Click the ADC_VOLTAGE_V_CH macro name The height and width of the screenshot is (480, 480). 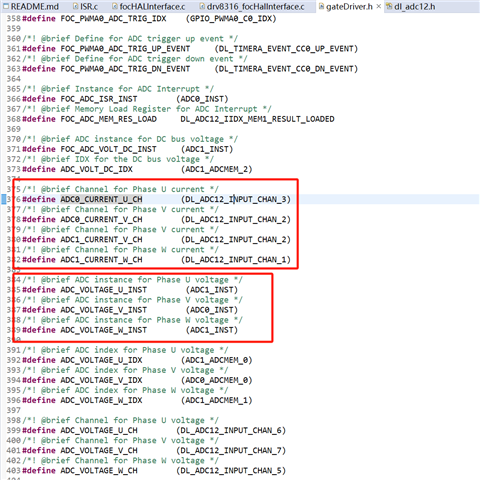99,450
